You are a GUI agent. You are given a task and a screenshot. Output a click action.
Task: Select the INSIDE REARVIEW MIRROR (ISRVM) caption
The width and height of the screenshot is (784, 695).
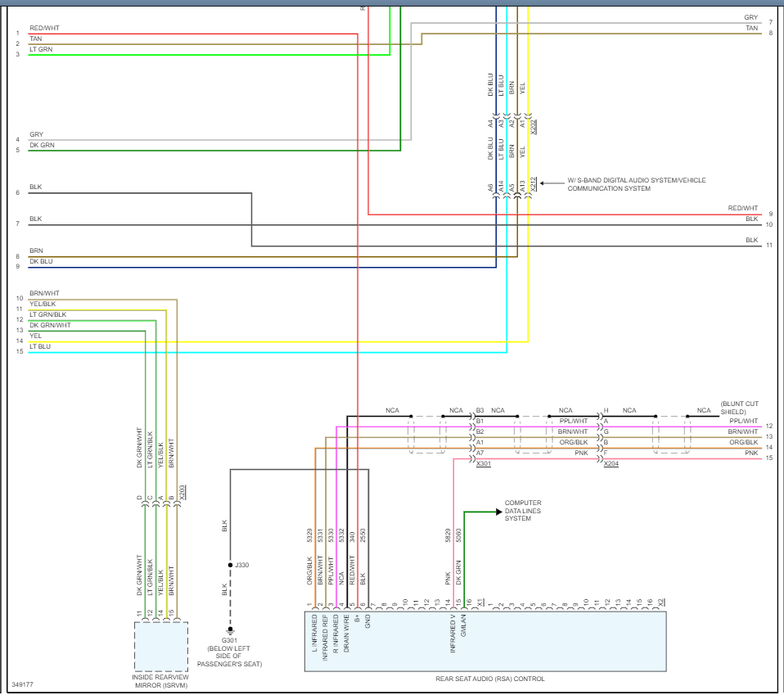160,681
